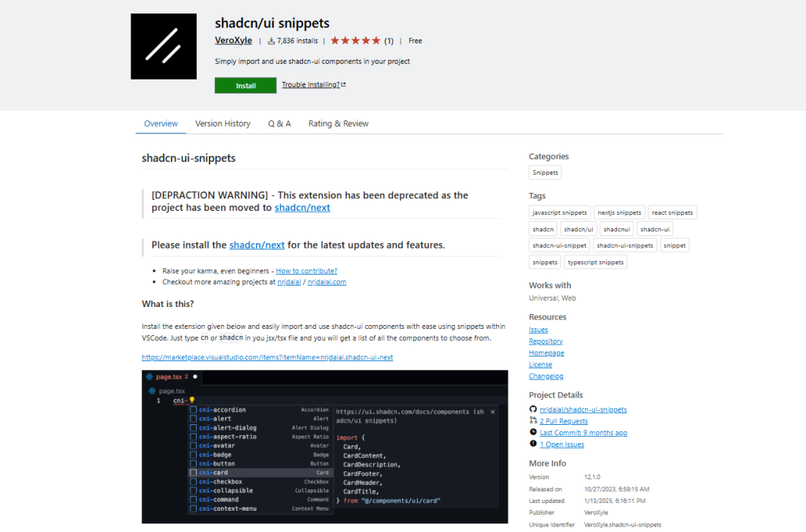Open the Issues resource link
This screenshot has height=532, width=806.
(x=538, y=330)
